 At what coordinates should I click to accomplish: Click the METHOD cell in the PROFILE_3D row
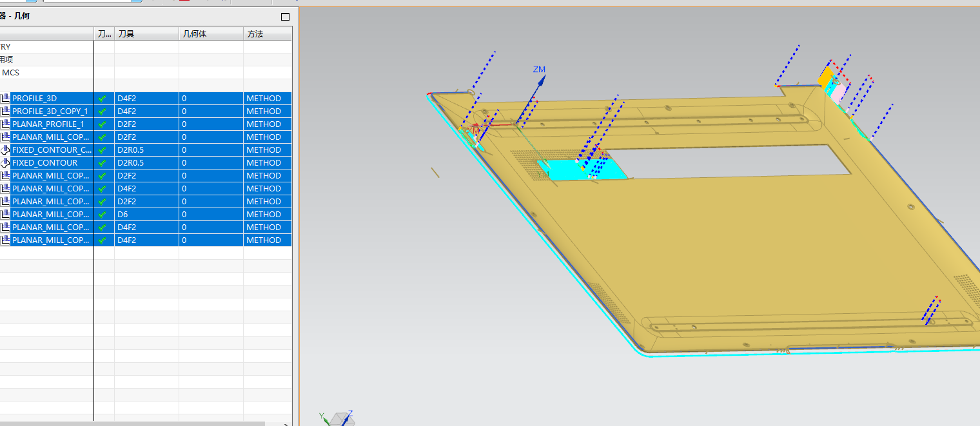tap(268, 99)
